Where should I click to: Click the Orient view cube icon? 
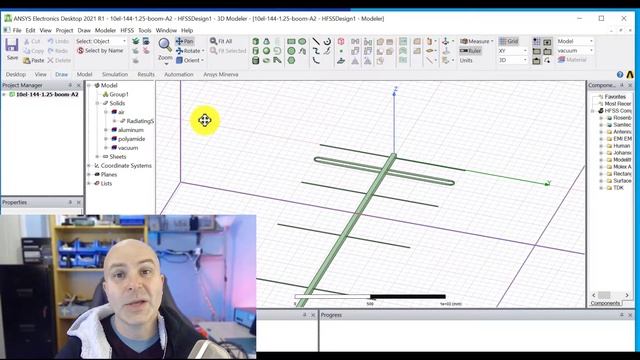(179, 60)
